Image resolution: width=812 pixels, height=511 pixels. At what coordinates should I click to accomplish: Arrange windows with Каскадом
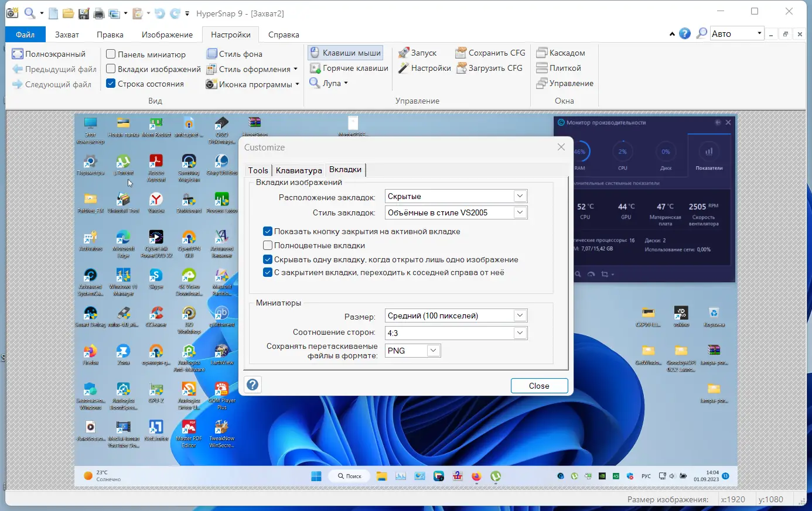pyautogui.click(x=561, y=53)
